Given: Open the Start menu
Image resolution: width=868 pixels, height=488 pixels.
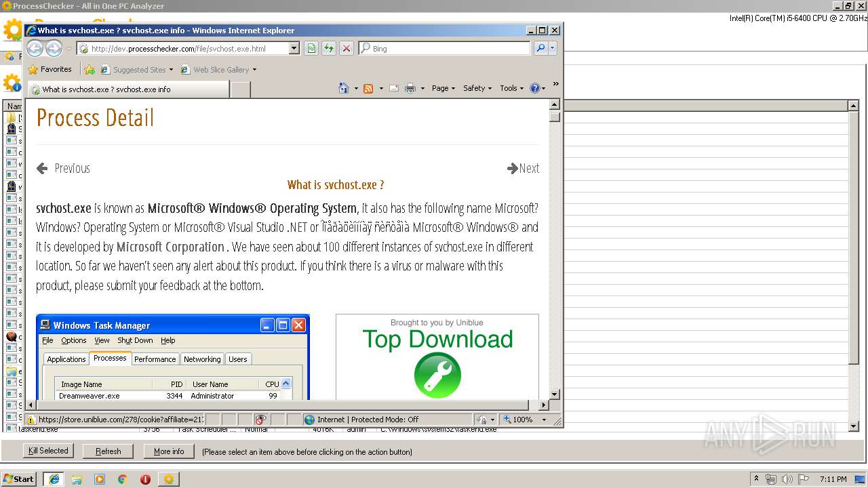Looking at the screenshot, I should 19,479.
